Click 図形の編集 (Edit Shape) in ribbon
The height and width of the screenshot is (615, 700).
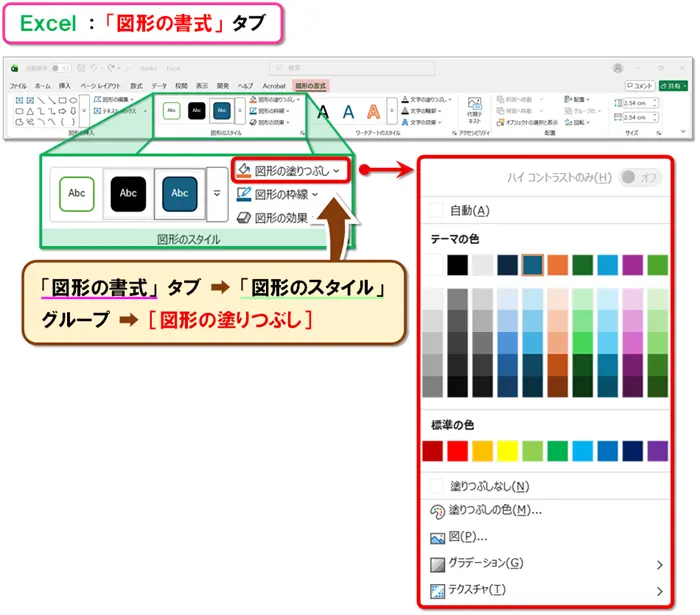[113, 100]
